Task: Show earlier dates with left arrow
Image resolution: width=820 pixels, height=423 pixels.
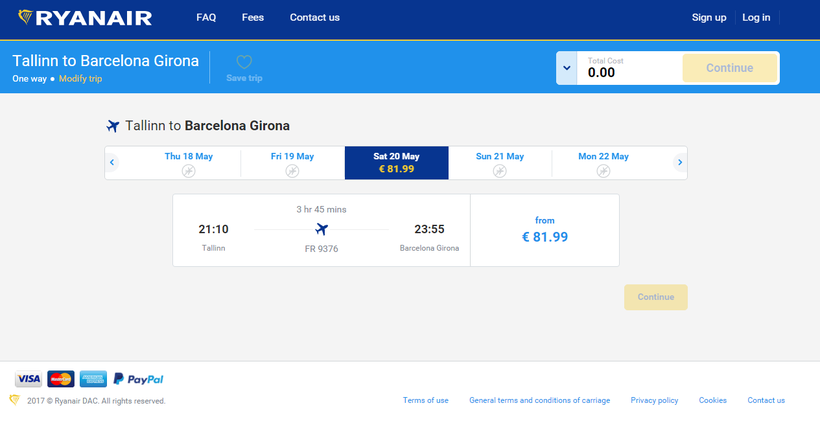Action: coord(112,162)
